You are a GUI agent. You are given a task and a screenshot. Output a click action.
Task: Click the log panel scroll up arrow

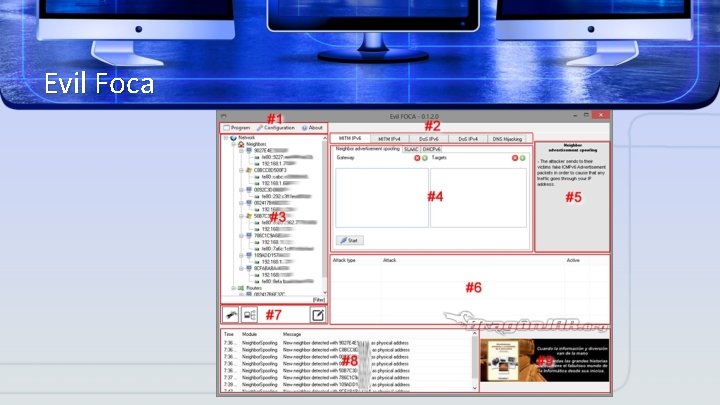[x=475, y=333]
